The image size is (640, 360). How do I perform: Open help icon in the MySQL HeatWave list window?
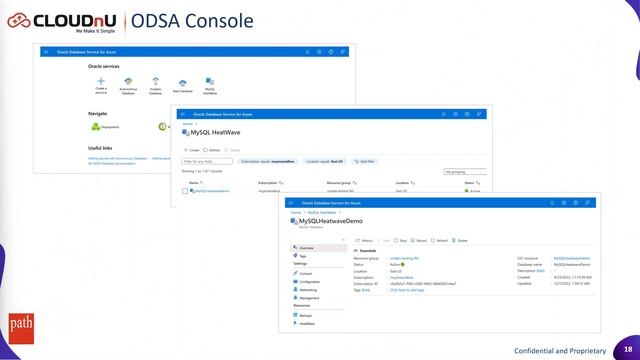pos(467,114)
